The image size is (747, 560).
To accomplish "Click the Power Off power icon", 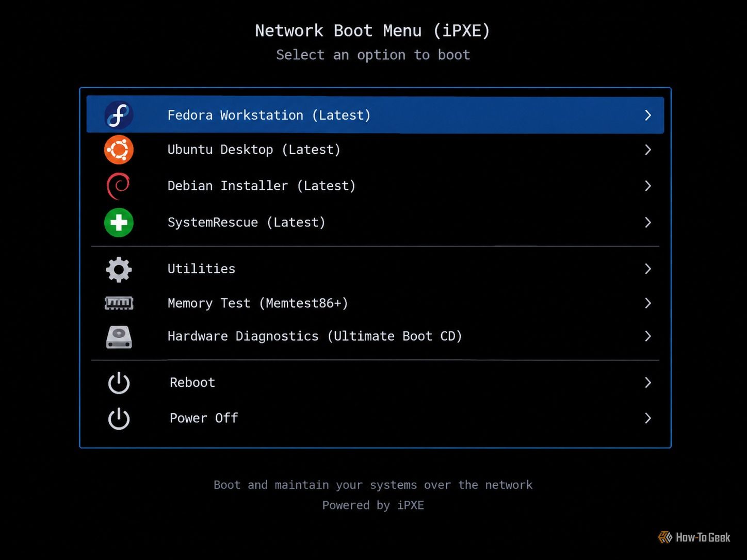I will [119, 418].
